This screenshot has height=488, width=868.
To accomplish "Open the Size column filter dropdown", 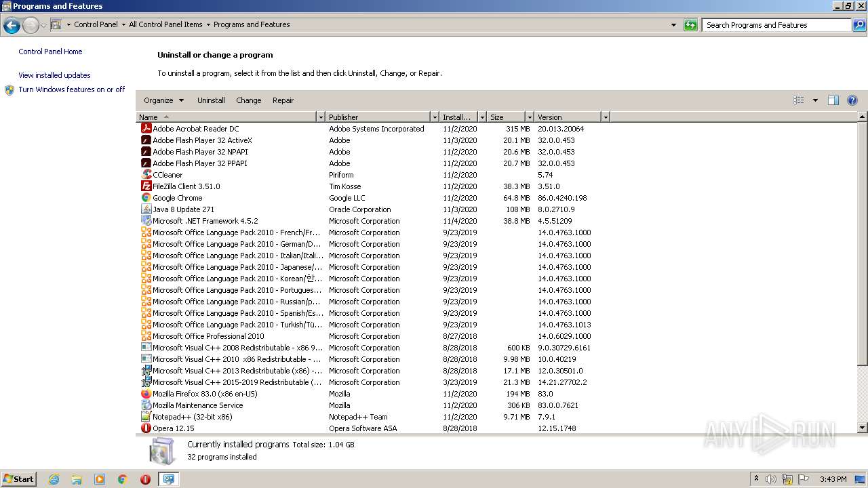I will click(x=530, y=117).
